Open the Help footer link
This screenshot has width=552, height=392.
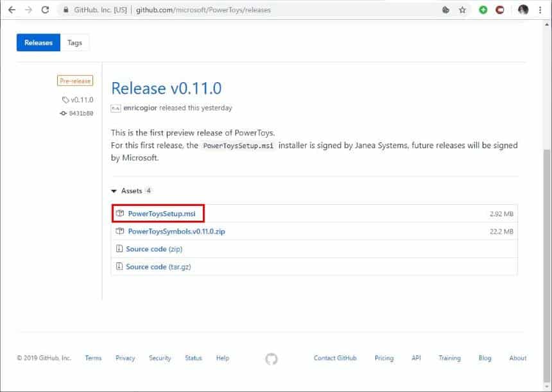coord(223,358)
